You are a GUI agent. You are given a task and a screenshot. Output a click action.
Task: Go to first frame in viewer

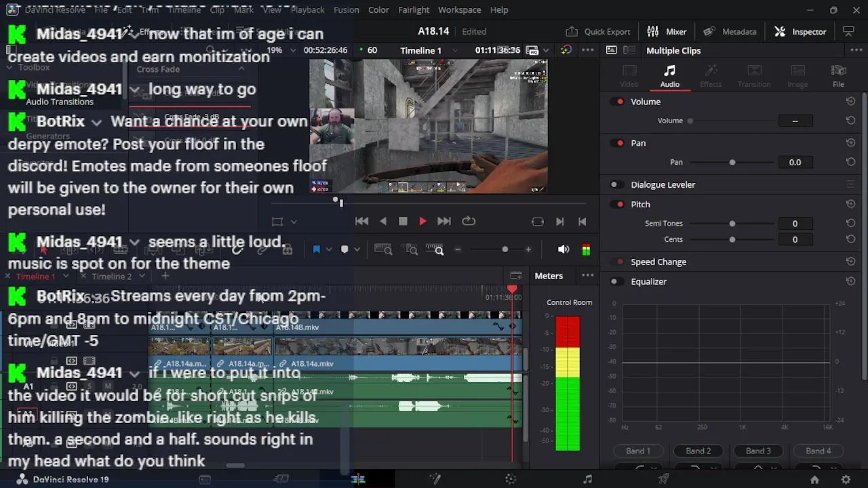point(361,221)
